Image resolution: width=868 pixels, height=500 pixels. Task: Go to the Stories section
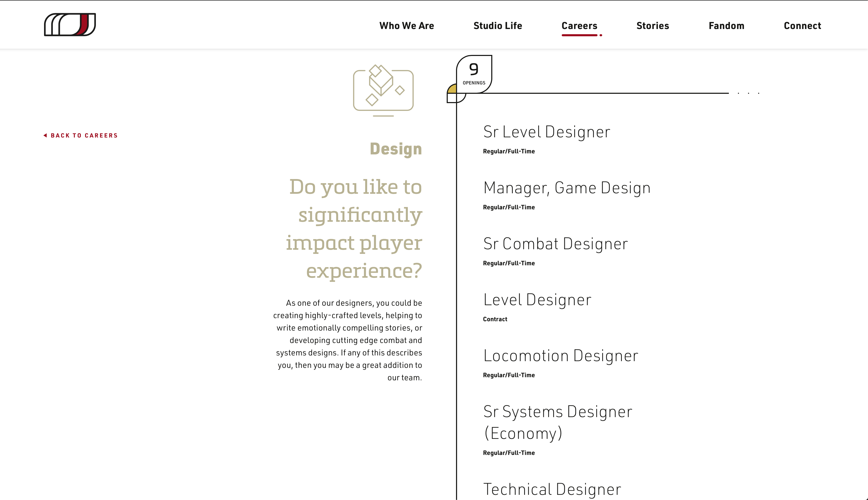(x=652, y=26)
